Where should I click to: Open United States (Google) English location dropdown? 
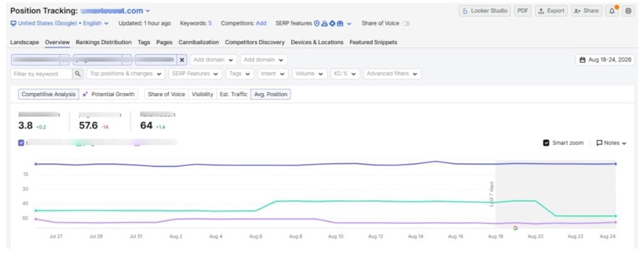[x=60, y=23]
